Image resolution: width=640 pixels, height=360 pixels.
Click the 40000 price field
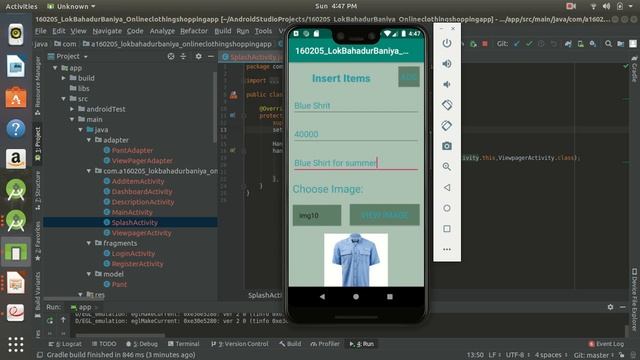356,134
